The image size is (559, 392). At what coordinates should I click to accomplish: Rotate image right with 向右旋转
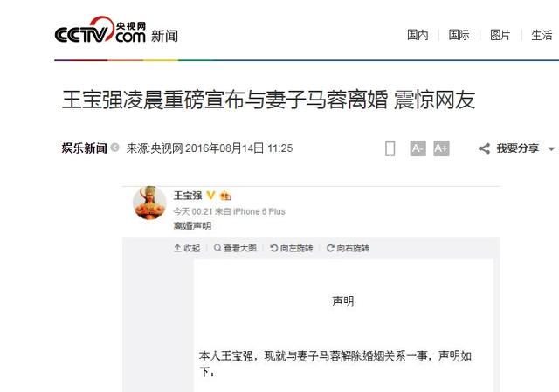348,248
